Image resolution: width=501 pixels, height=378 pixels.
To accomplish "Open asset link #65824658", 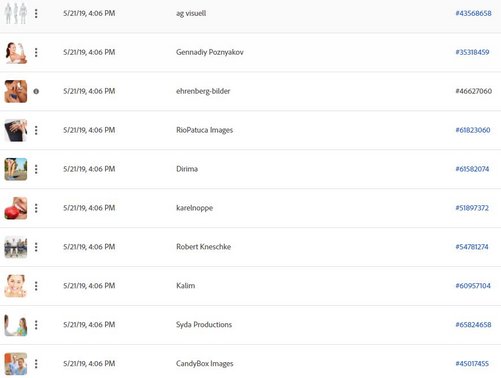I will tap(473, 325).
